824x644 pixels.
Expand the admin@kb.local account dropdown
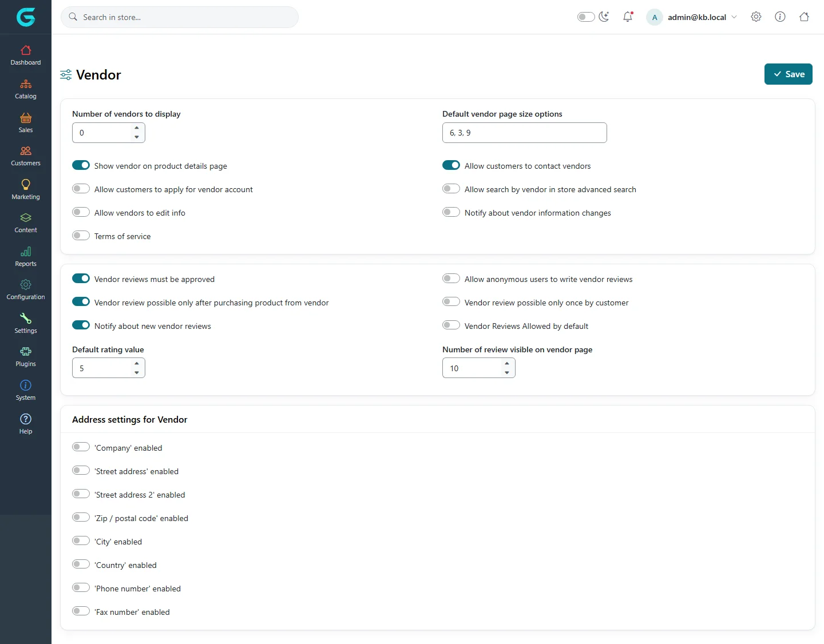(692, 17)
